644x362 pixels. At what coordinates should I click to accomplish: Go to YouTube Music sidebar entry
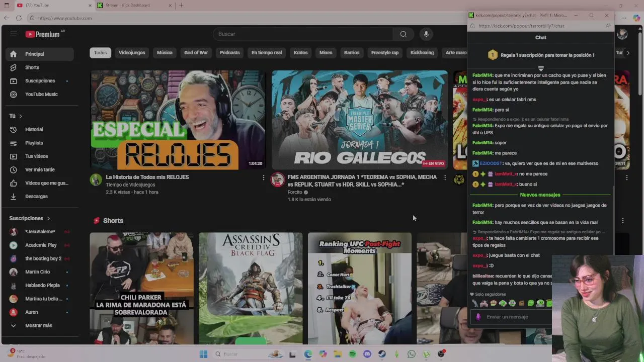click(x=40, y=94)
